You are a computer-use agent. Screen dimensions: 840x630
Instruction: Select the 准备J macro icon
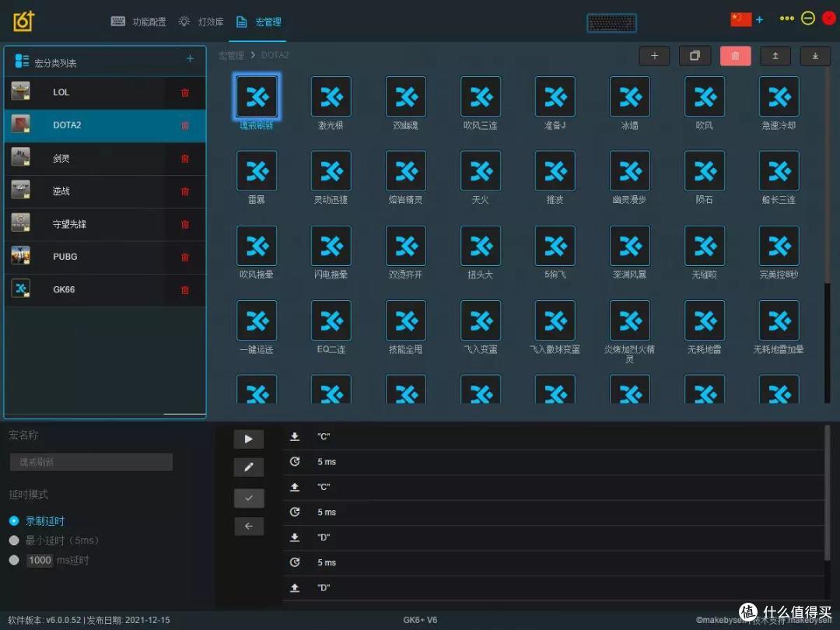555,96
